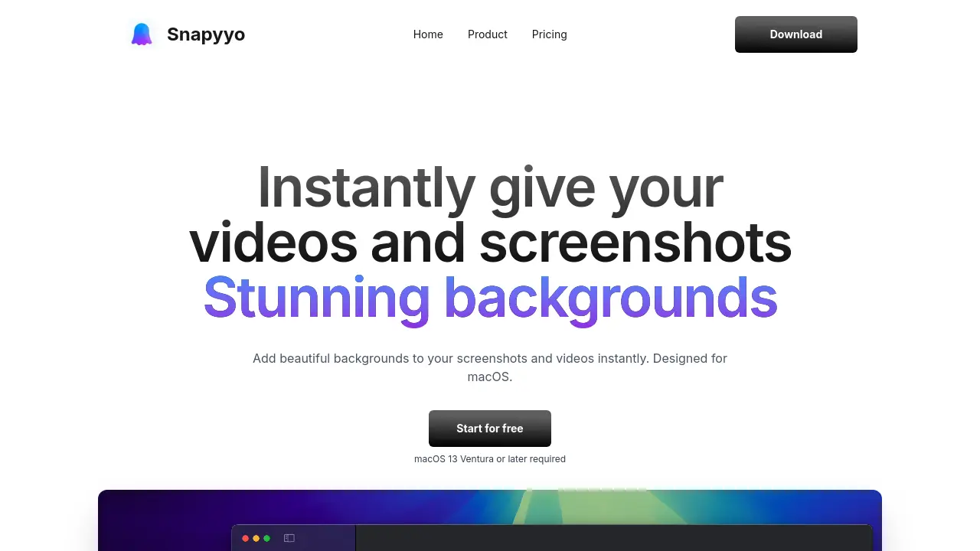Select Home in the navigation
Screen dimensions: 980x551
(x=428, y=34)
